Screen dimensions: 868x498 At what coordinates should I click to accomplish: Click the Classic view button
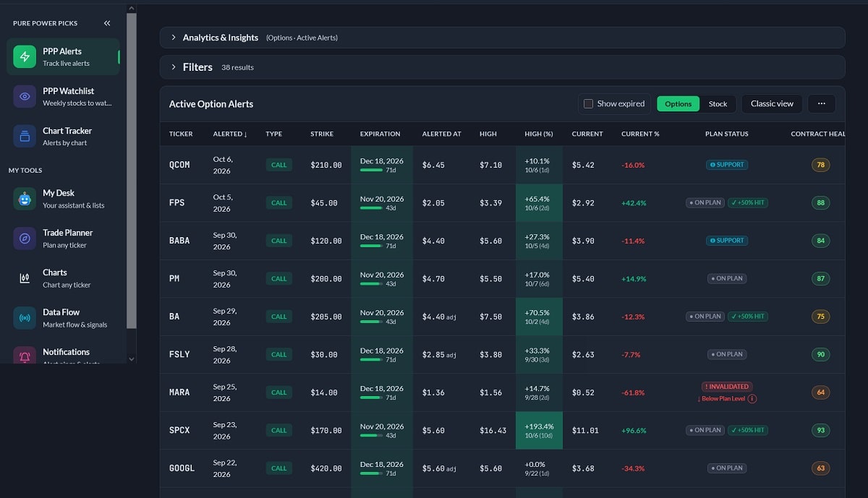(x=772, y=104)
